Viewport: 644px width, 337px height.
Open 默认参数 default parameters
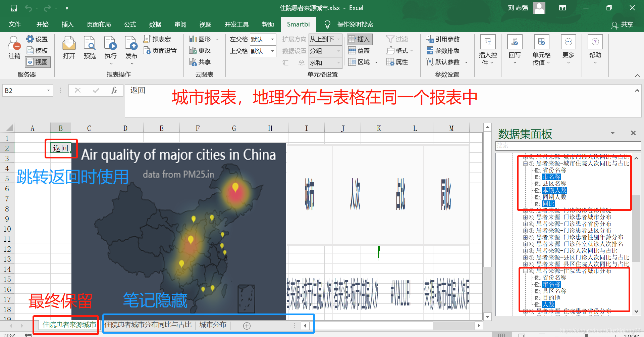(x=447, y=62)
